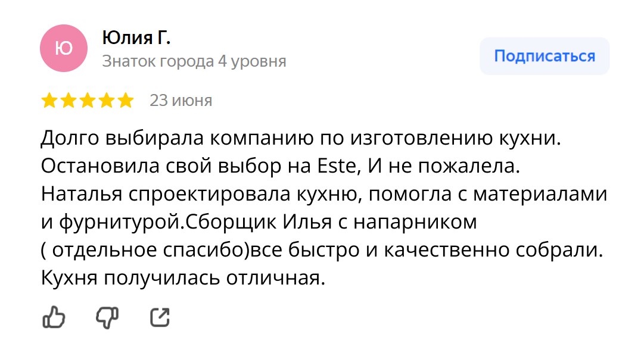The width and height of the screenshot is (644, 350).
Task: Click the review date 23 июня
Action: tap(181, 101)
